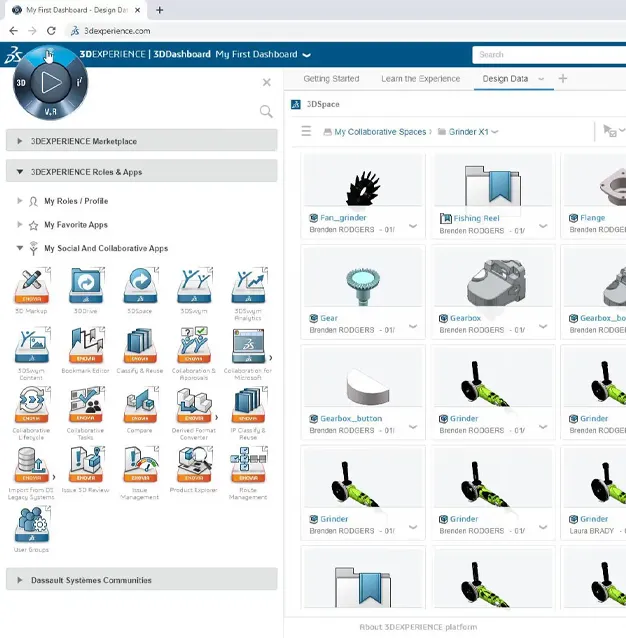Open Collaborative Lifecycle app

(32, 405)
